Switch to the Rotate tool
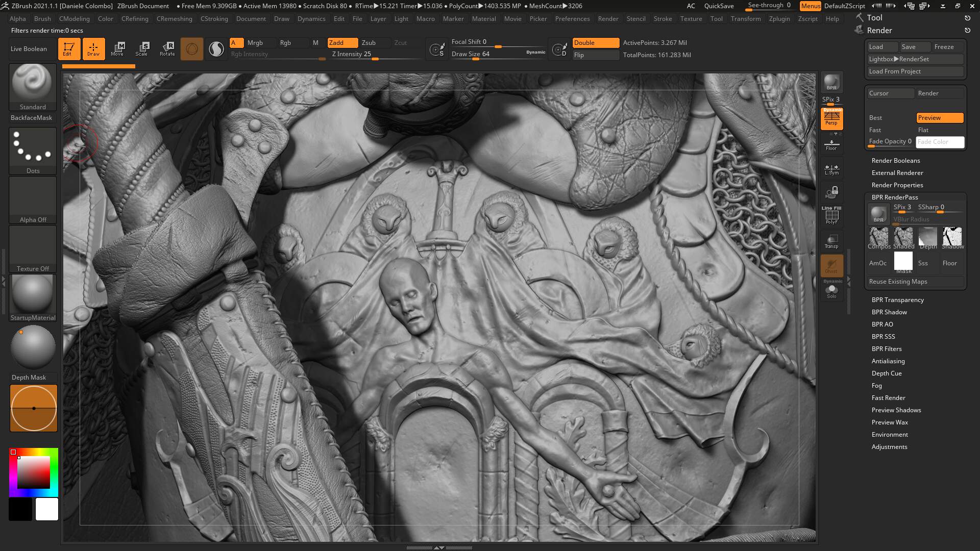The height and width of the screenshot is (551, 980). [167, 49]
